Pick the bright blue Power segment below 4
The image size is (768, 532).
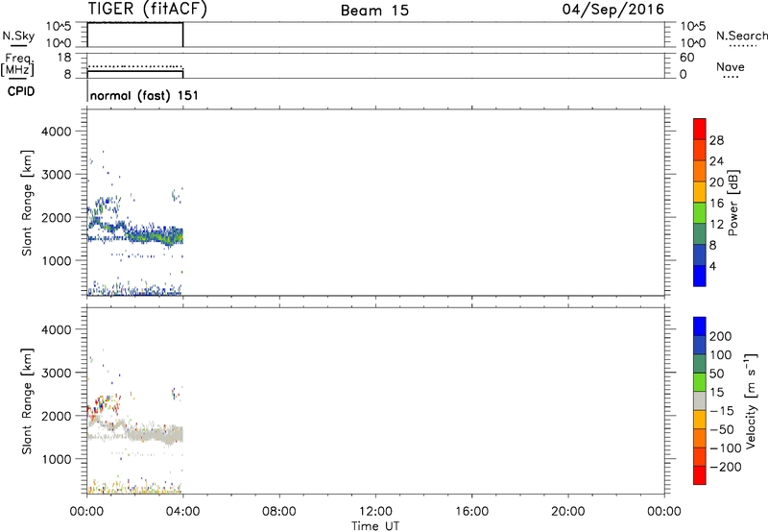tap(700, 276)
